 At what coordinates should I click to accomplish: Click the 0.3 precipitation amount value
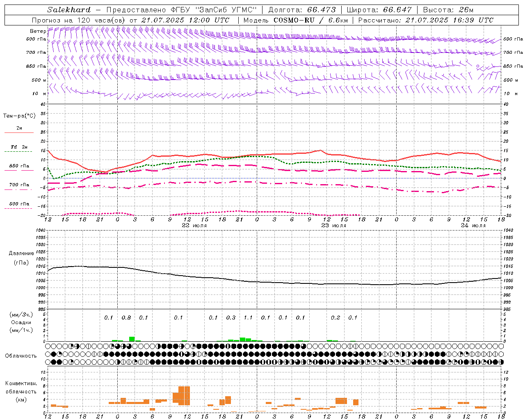(x=231, y=317)
